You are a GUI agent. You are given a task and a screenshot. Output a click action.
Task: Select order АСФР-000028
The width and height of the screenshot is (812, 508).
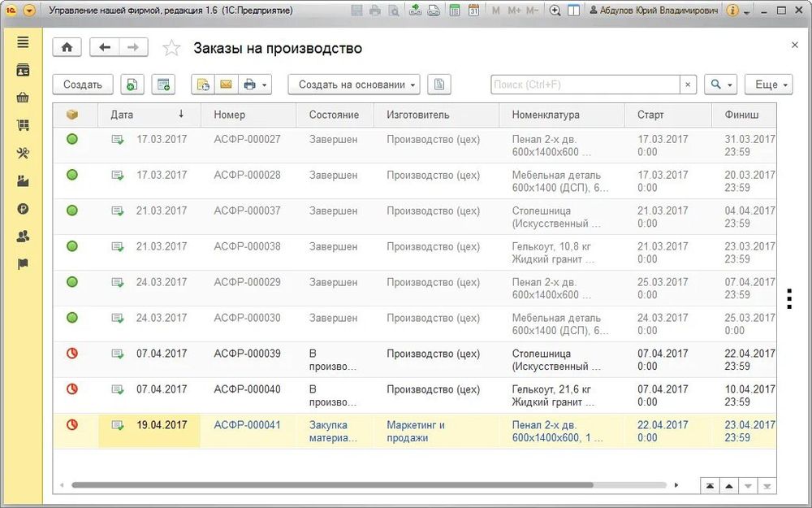pos(414,181)
